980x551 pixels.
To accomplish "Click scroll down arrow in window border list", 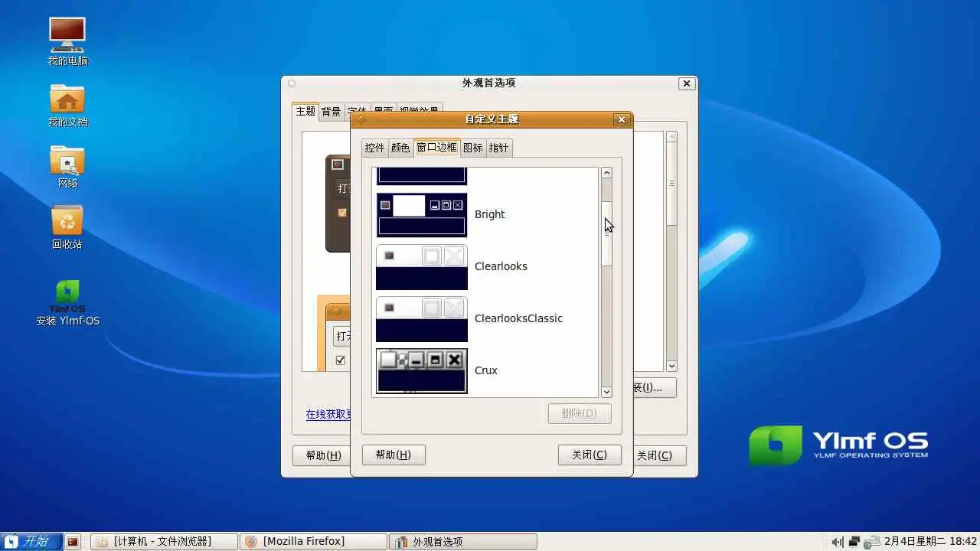I will click(x=607, y=392).
